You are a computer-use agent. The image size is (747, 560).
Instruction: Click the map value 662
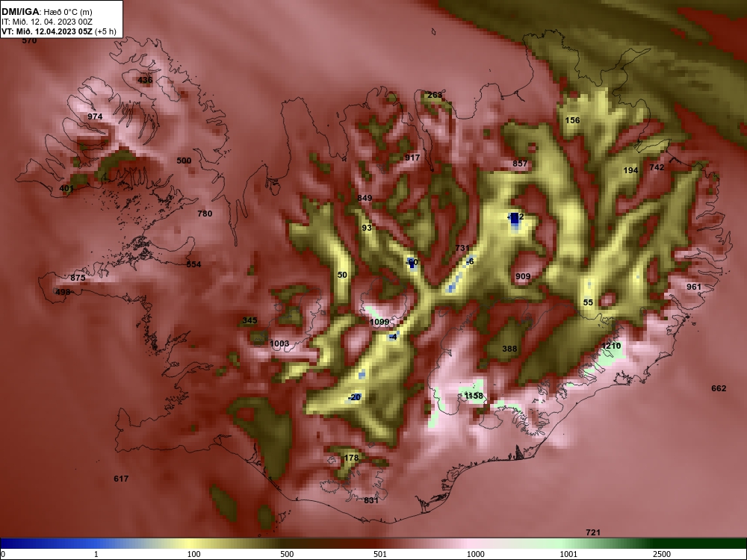pyautogui.click(x=719, y=388)
